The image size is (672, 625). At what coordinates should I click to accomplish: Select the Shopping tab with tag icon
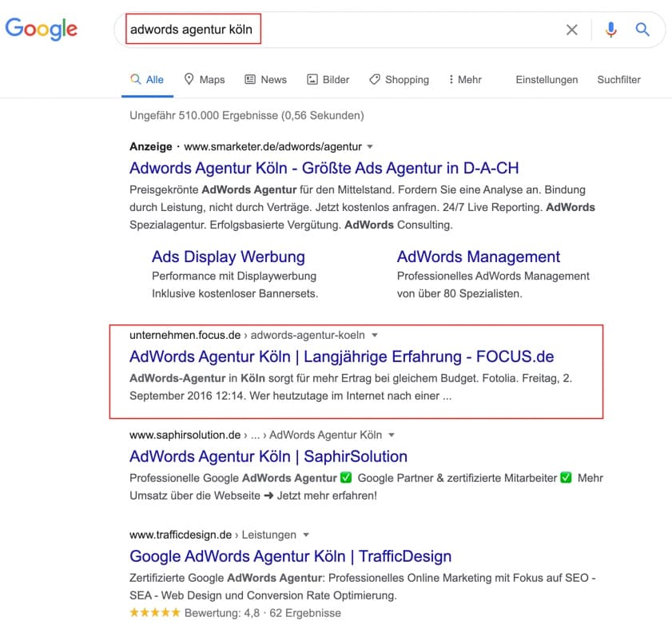click(399, 80)
